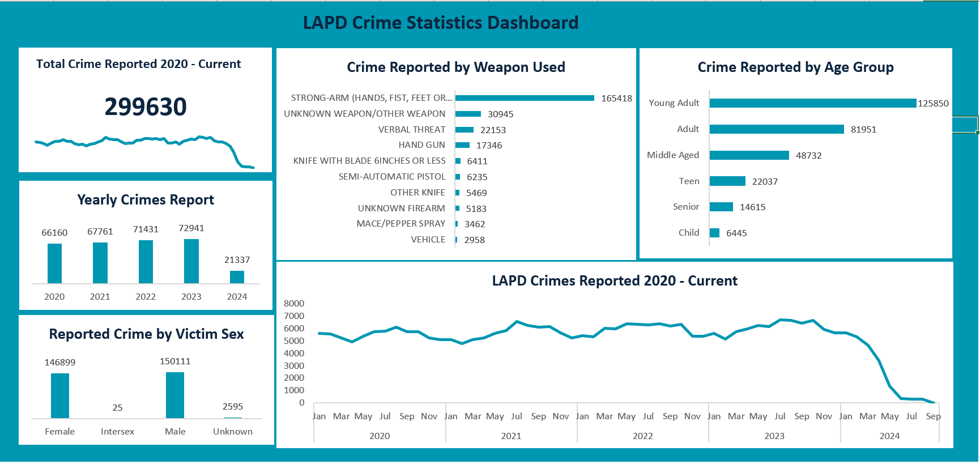The width and height of the screenshot is (980, 464).
Task: Select the Child age group bar
Action: tap(715, 233)
